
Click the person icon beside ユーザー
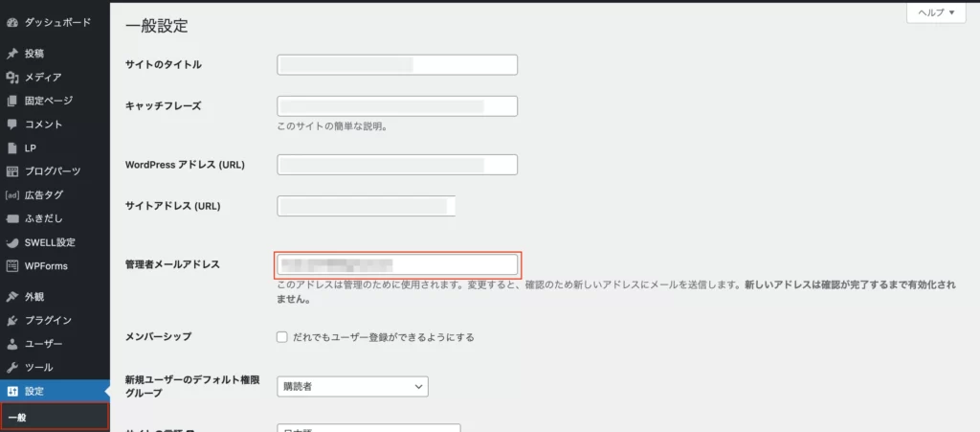pos(11,344)
